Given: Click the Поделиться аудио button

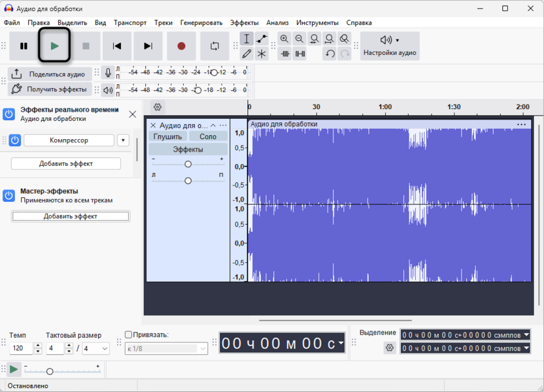Looking at the screenshot, I should point(50,74).
